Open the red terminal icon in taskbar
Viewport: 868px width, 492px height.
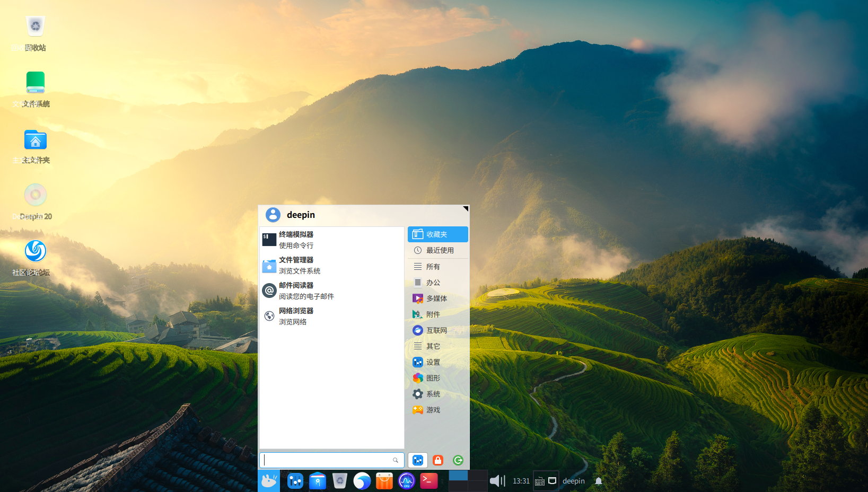(x=428, y=481)
